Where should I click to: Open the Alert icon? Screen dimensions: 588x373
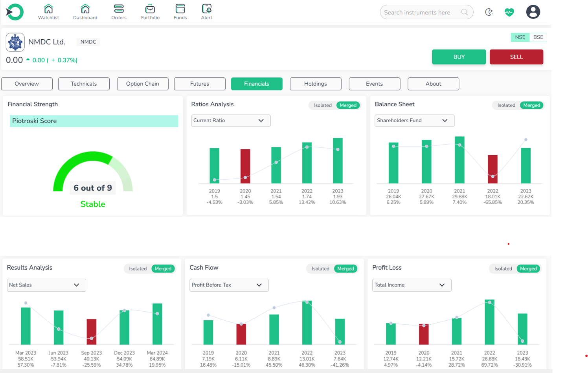(207, 12)
